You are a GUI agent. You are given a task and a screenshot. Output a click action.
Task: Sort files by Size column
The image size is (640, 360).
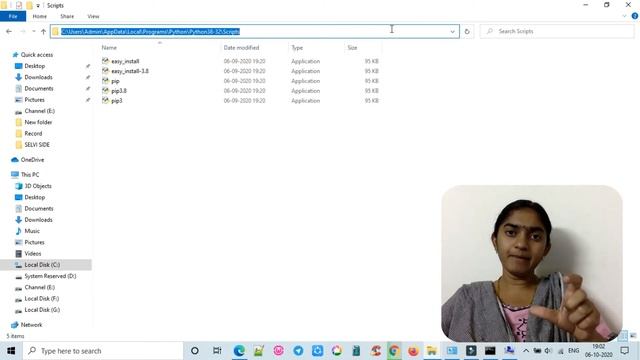(x=352, y=48)
